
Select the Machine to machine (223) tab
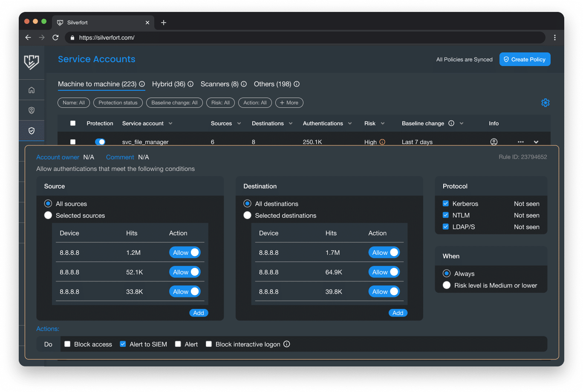point(97,84)
